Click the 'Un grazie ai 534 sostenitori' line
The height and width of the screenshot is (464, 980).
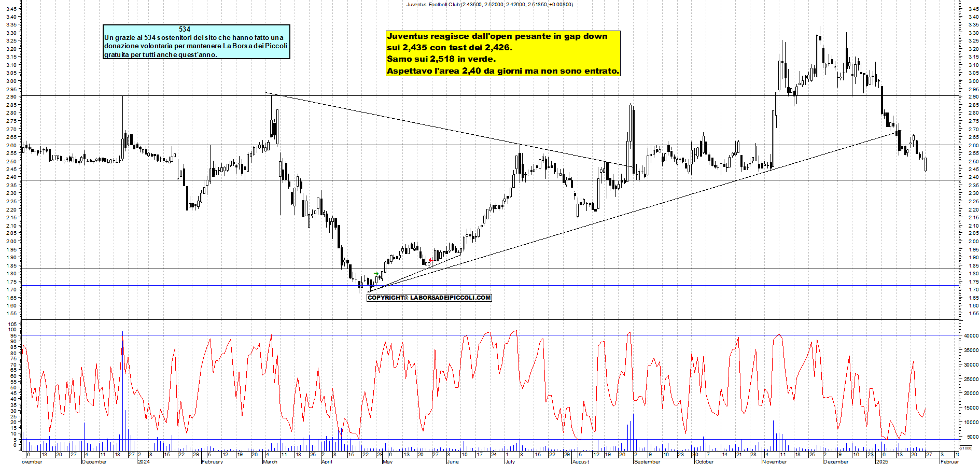click(194, 37)
